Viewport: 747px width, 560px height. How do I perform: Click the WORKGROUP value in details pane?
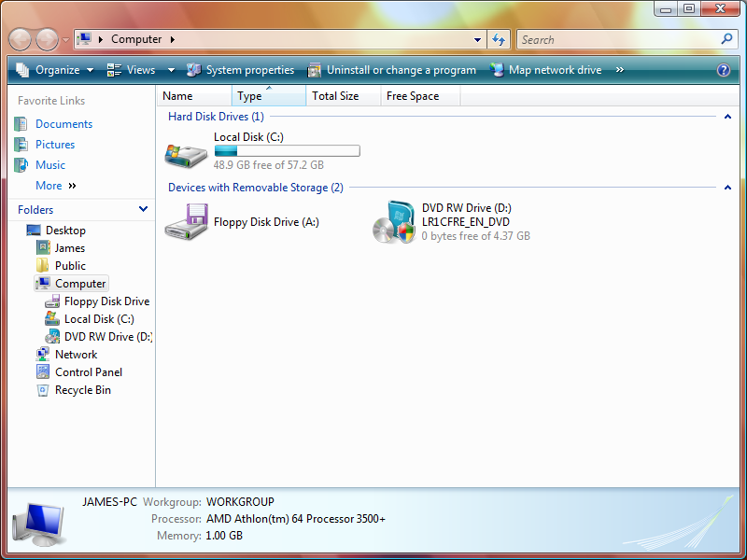240,502
